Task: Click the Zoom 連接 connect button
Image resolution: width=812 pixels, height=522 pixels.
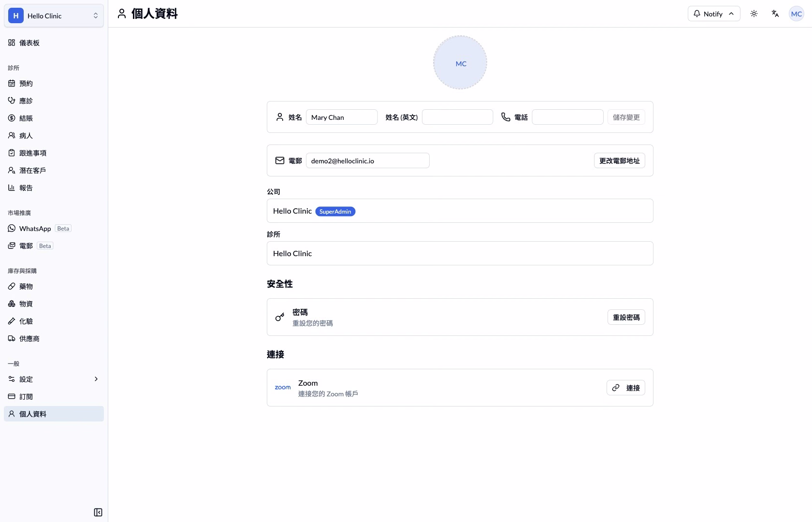Action: coord(626,388)
